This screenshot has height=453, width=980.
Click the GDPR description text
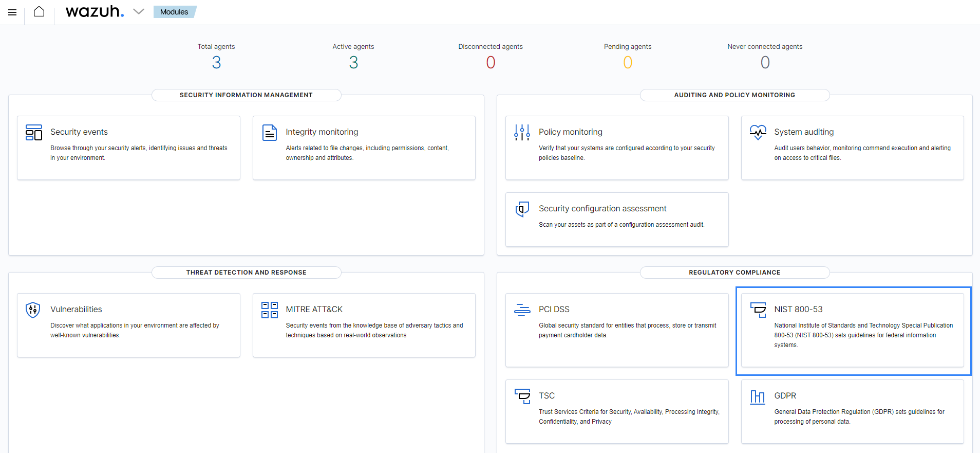(859, 416)
